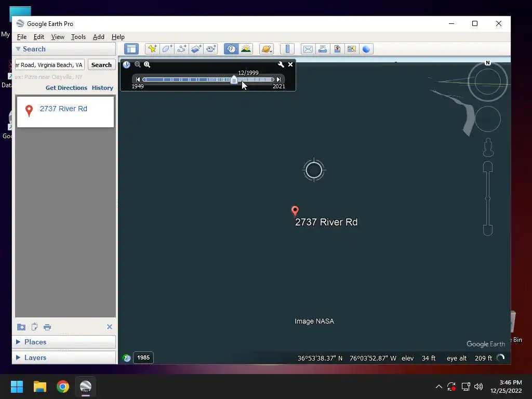The width and height of the screenshot is (532, 399).
Task: Toggle the sidebar panel button
Action: 131,49
